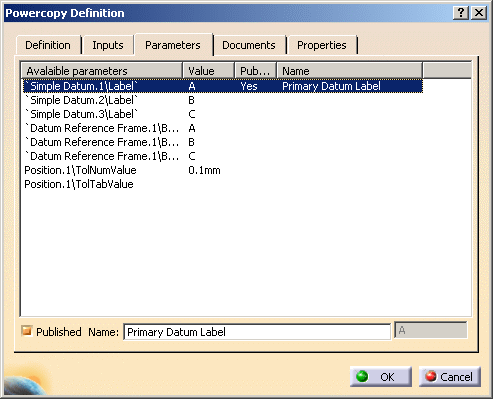
Task: Click the Yes published cell
Action: pos(249,86)
